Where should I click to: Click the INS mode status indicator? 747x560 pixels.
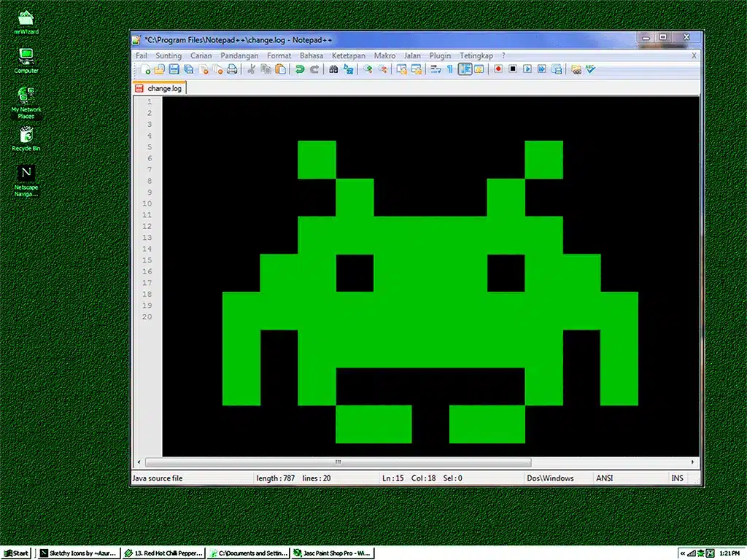click(x=677, y=478)
